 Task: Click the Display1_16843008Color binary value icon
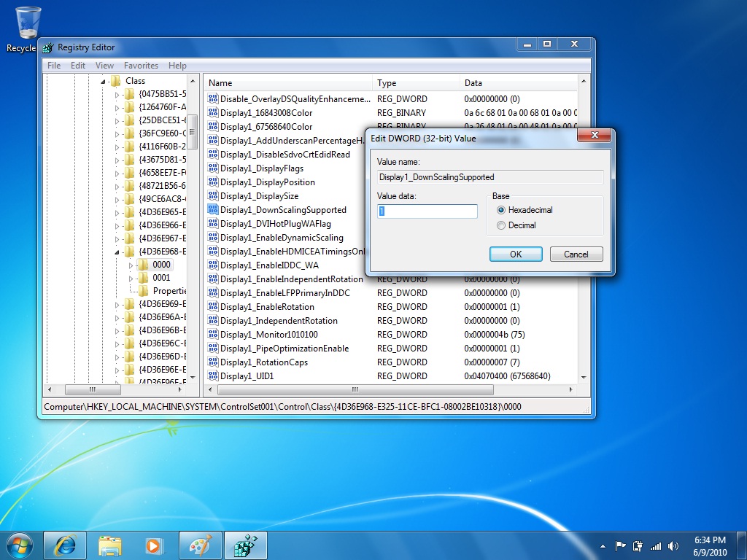click(x=213, y=113)
